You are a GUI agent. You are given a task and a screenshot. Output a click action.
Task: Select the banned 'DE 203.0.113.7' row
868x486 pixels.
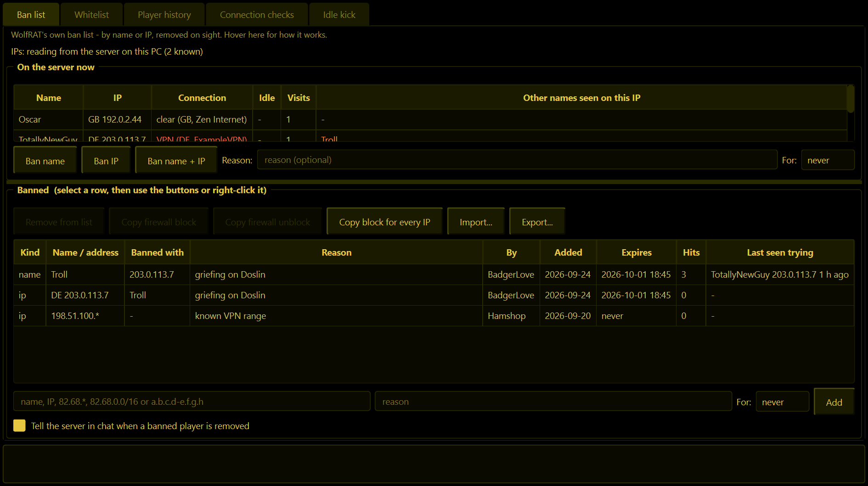pos(434,295)
